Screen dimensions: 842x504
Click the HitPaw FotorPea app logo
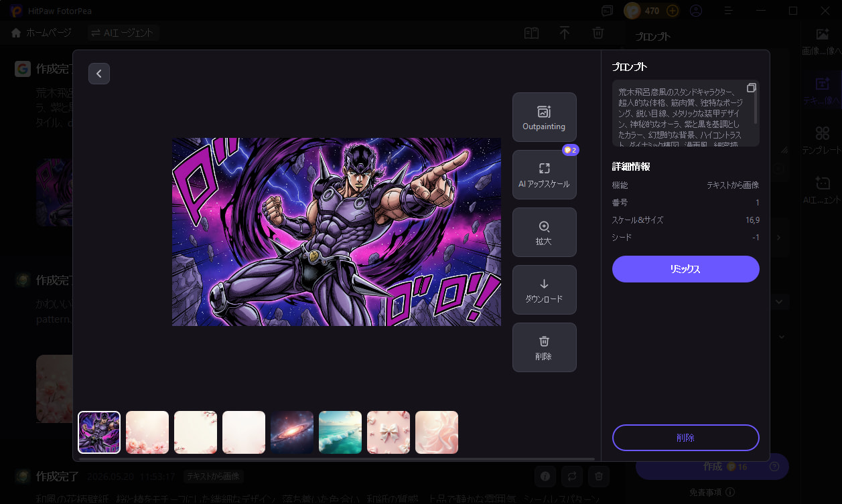pos(16,11)
